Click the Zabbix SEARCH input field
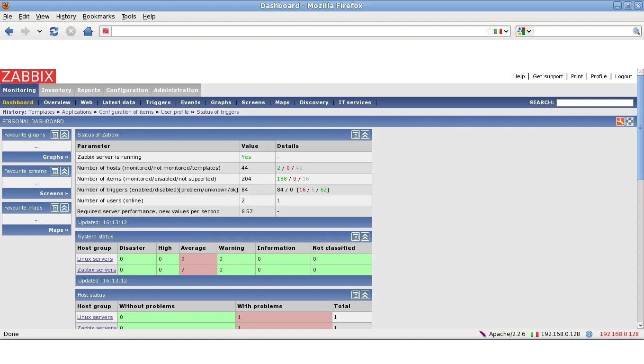The height and width of the screenshot is (364, 644). tap(595, 102)
